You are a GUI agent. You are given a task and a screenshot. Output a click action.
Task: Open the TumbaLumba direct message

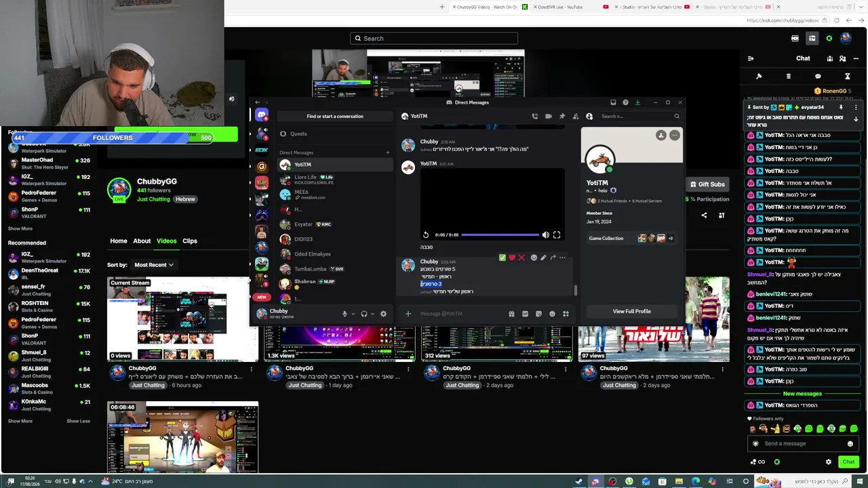click(x=335, y=269)
